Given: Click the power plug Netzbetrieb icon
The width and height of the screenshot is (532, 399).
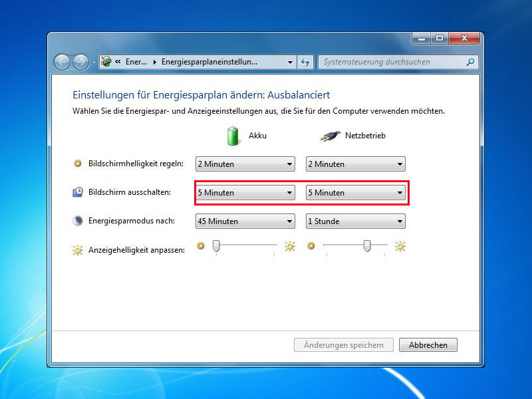Looking at the screenshot, I should 330,136.
